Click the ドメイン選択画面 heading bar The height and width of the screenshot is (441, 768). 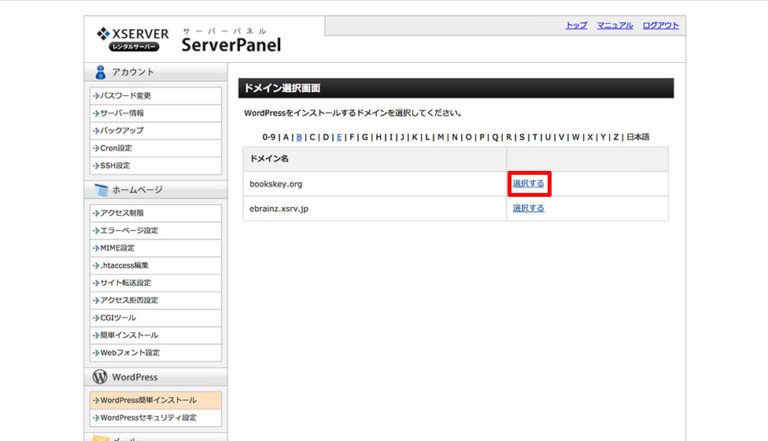coord(456,88)
